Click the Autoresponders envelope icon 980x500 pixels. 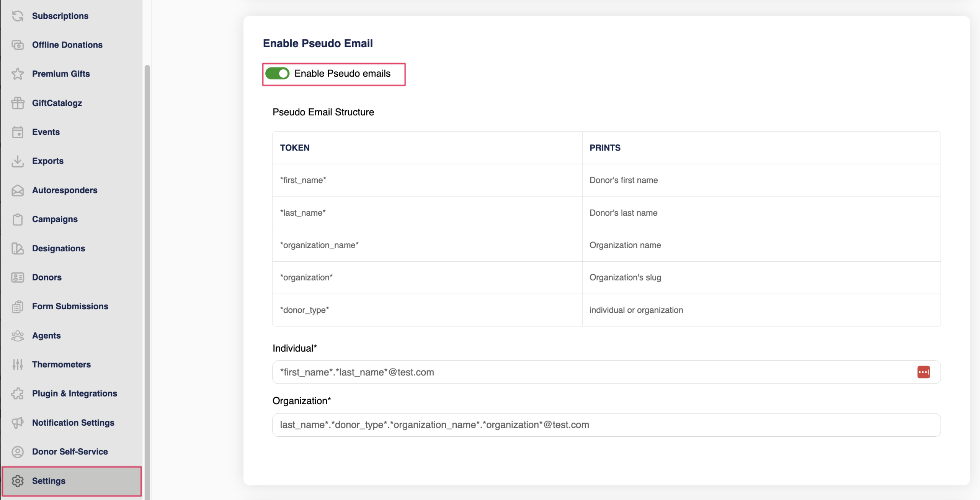(18, 190)
